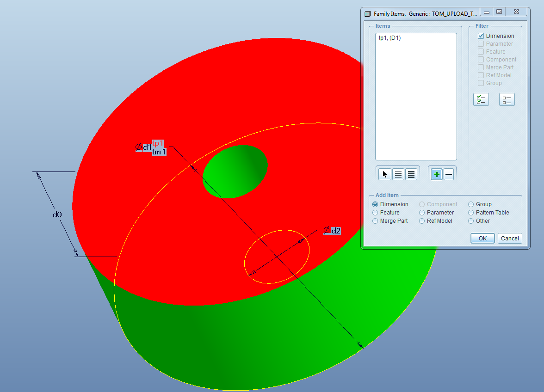Click the minus remove item button
Image resolution: width=544 pixels, height=392 pixels.
pos(449,174)
